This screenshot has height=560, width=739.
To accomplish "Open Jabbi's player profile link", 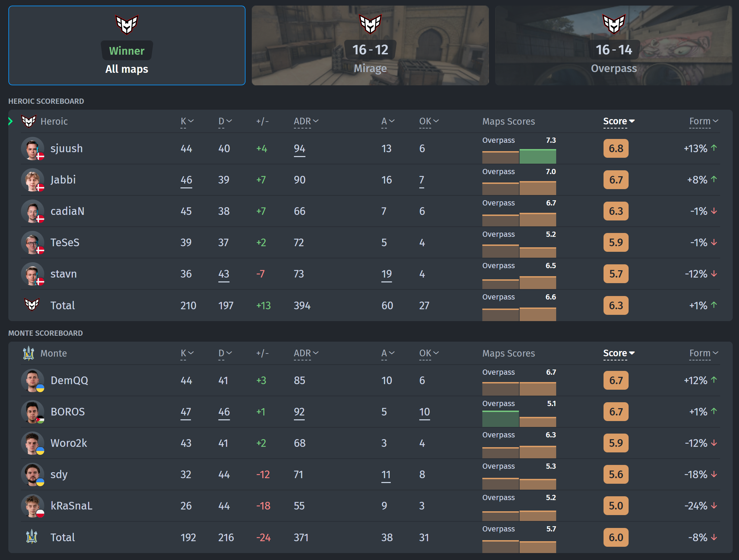I will pyautogui.click(x=63, y=180).
